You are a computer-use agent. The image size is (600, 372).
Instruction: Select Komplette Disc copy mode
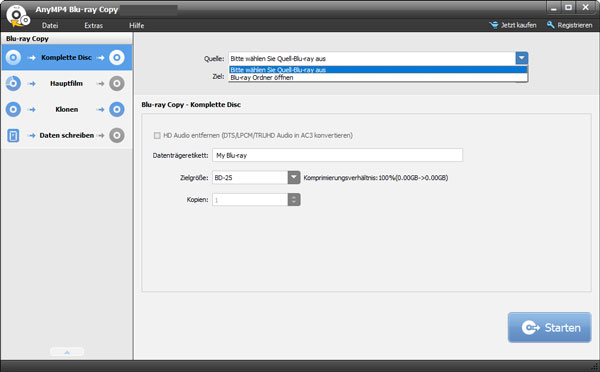(67, 57)
